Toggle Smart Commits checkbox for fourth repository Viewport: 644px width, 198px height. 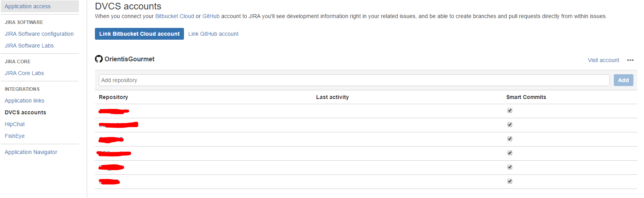pos(510,153)
